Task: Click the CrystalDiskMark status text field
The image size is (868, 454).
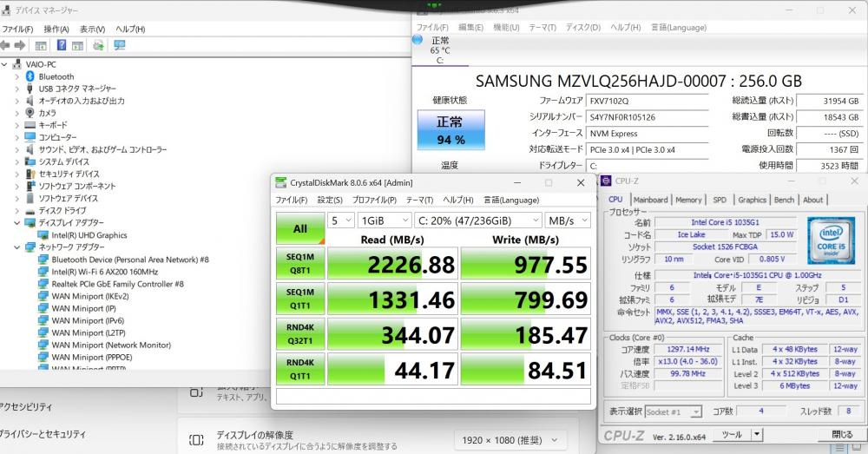Action: click(433, 397)
